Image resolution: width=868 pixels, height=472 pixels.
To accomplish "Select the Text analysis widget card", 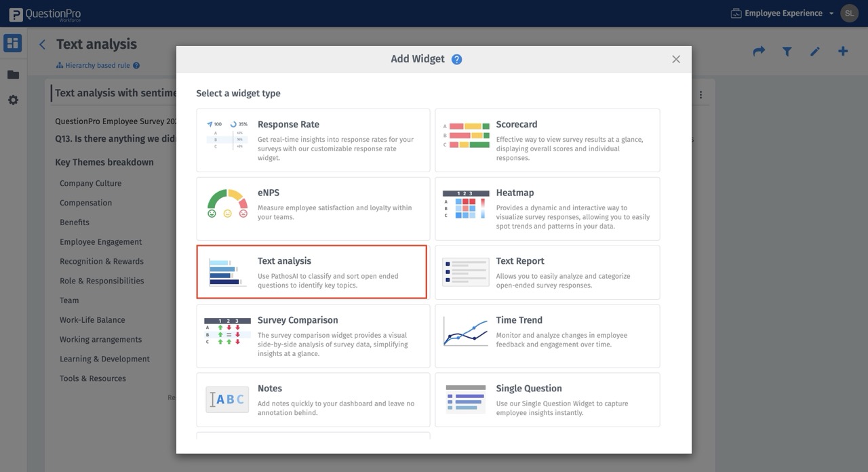I will point(312,272).
